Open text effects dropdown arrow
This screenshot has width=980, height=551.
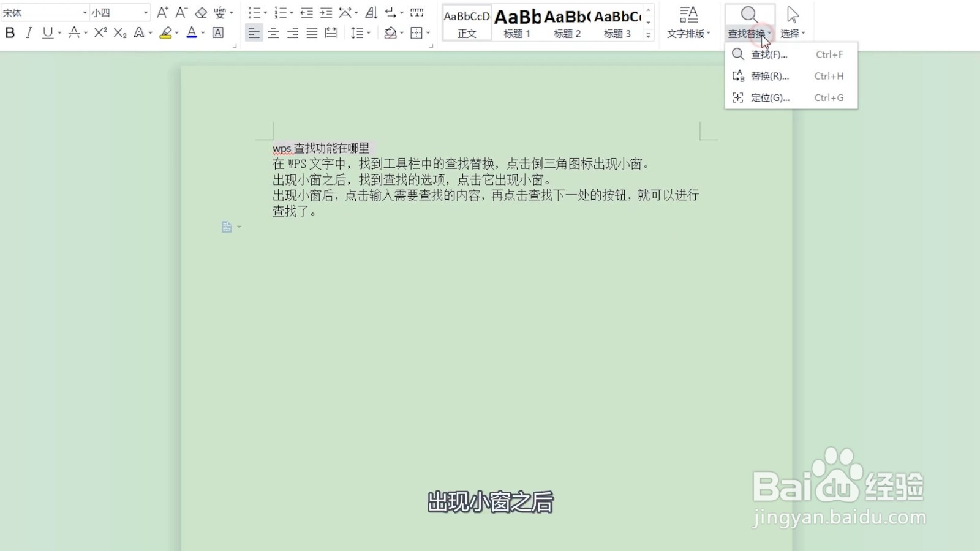coord(150,33)
